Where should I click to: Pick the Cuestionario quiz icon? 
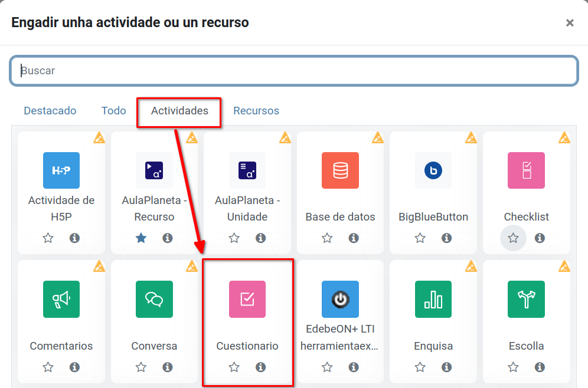click(x=247, y=299)
